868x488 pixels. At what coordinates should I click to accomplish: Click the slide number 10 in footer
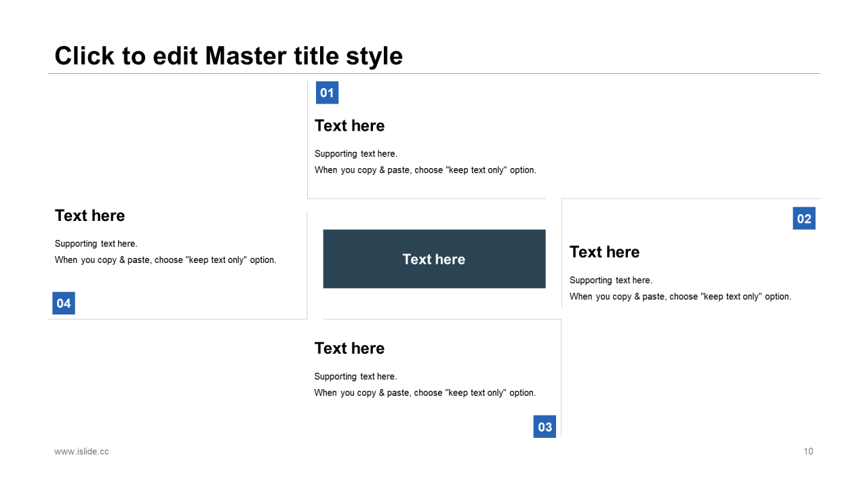(x=808, y=451)
